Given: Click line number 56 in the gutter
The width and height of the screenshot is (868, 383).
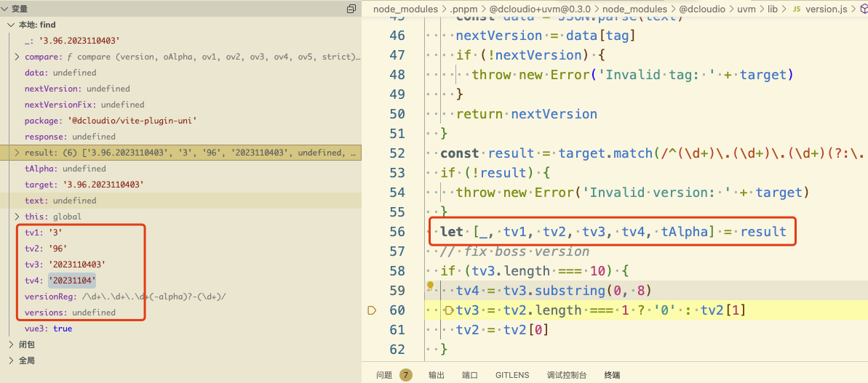Looking at the screenshot, I should click(x=397, y=232).
